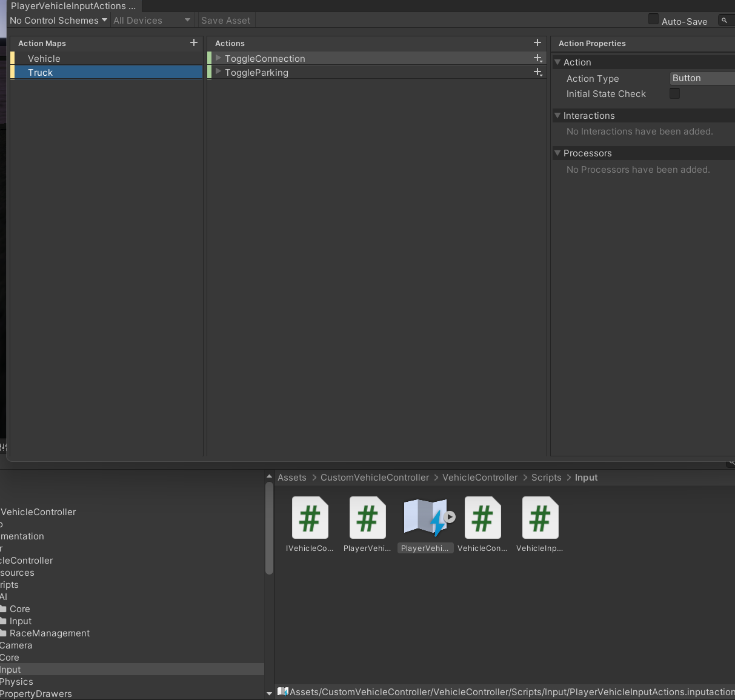This screenshot has width=735, height=700.
Task: Navigate to VehicleController in breadcrumb path
Action: [x=479, y=478]
